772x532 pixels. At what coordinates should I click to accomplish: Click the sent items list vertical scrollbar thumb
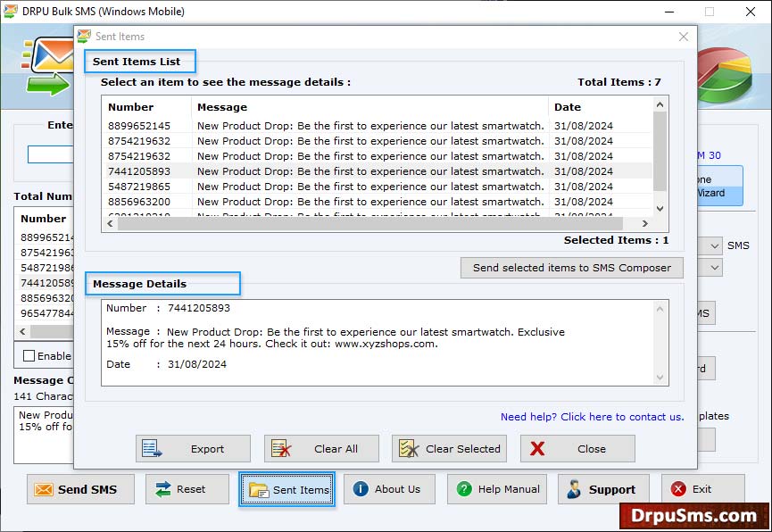660,151
